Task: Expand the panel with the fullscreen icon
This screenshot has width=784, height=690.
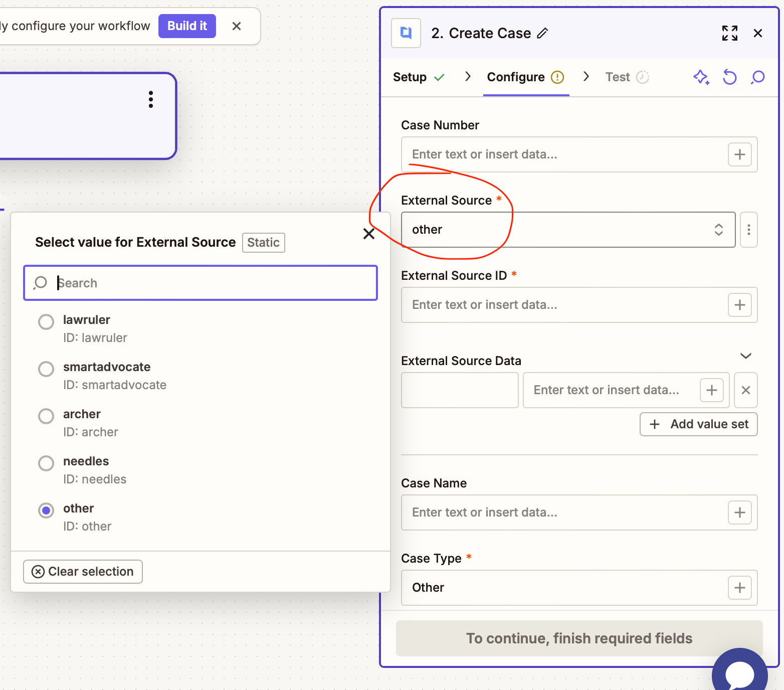Action: point(729,33)
